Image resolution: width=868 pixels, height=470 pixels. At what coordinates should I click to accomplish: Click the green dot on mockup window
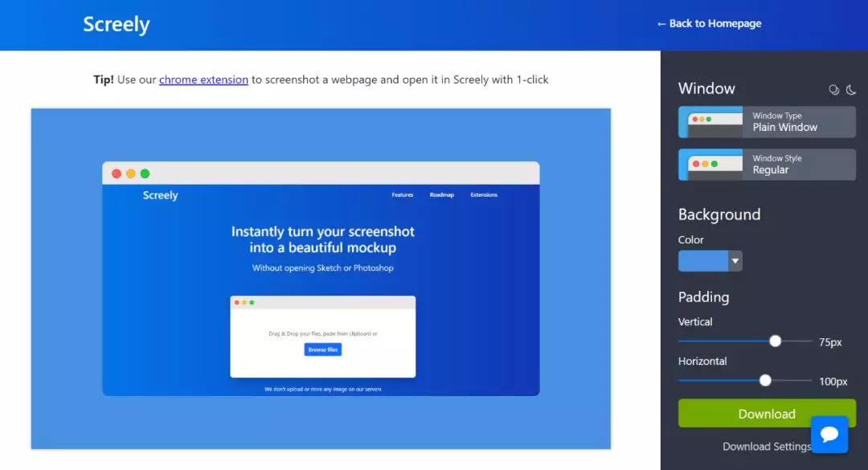[x=145, y=174]
